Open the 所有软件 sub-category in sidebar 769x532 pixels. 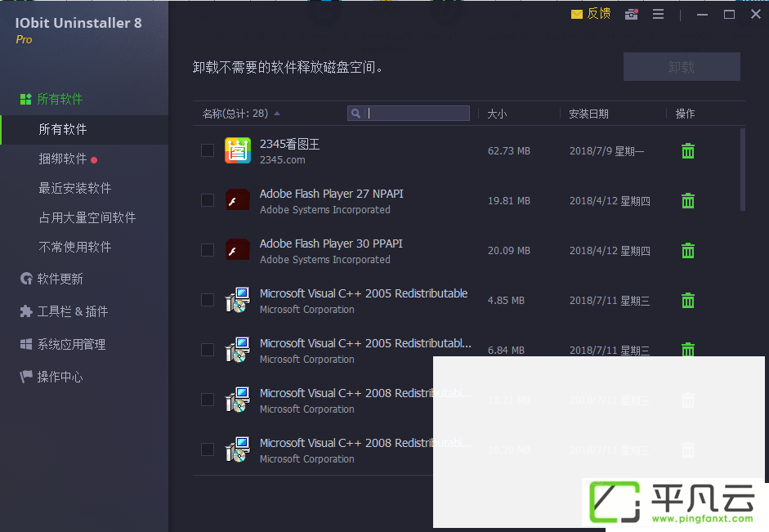(84, 129)
